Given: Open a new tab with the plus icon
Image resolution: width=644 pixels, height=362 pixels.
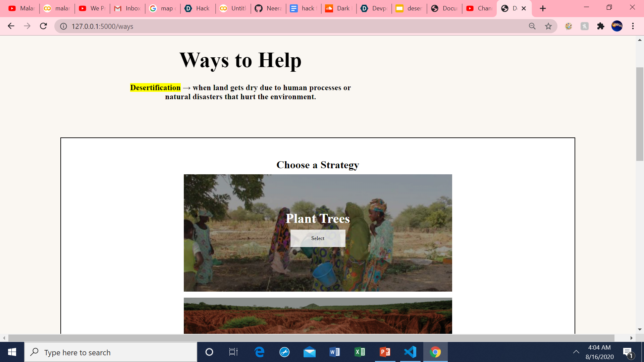Looking at the screenshot, I should click(x=543, y=8).
